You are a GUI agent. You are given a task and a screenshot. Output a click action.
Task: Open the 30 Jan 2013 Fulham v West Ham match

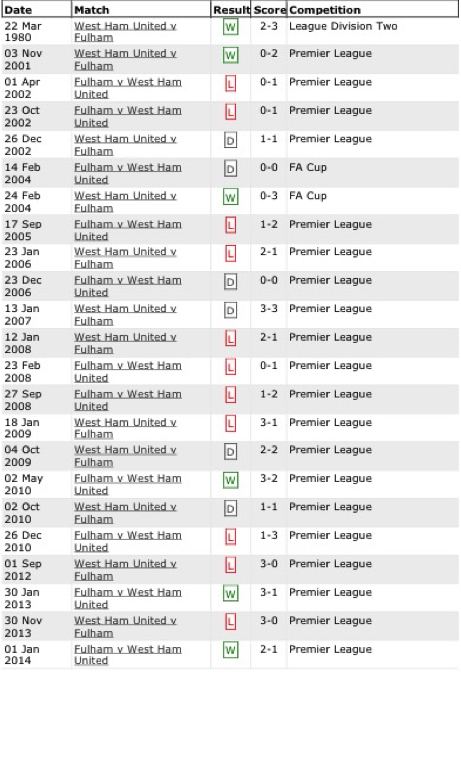click(128, 598)
